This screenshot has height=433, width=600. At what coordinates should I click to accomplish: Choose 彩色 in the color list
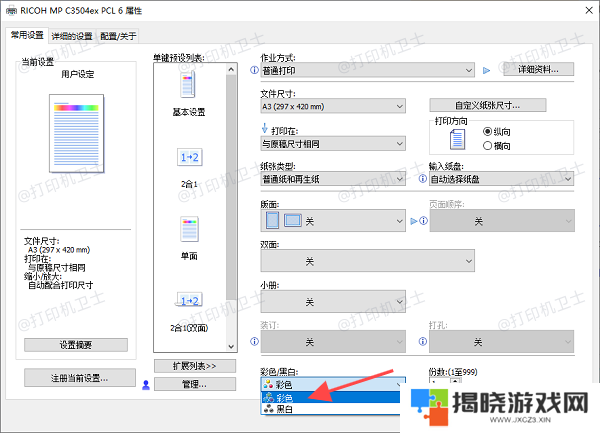331,398
